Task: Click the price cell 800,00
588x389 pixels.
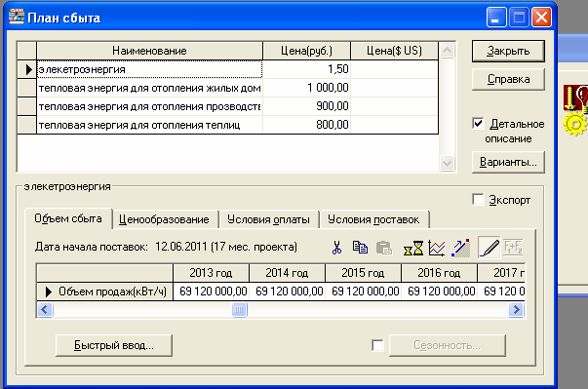Action: (x=306, y=125)
